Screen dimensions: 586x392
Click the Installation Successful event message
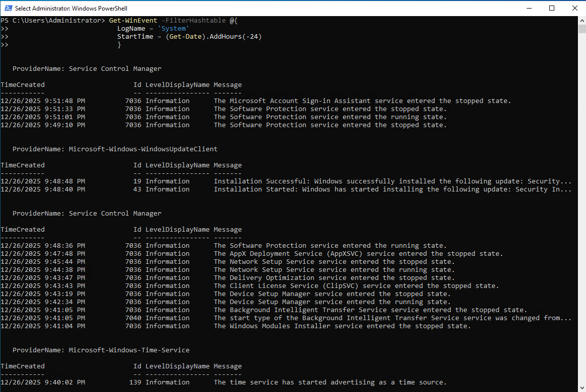[392, 181]
